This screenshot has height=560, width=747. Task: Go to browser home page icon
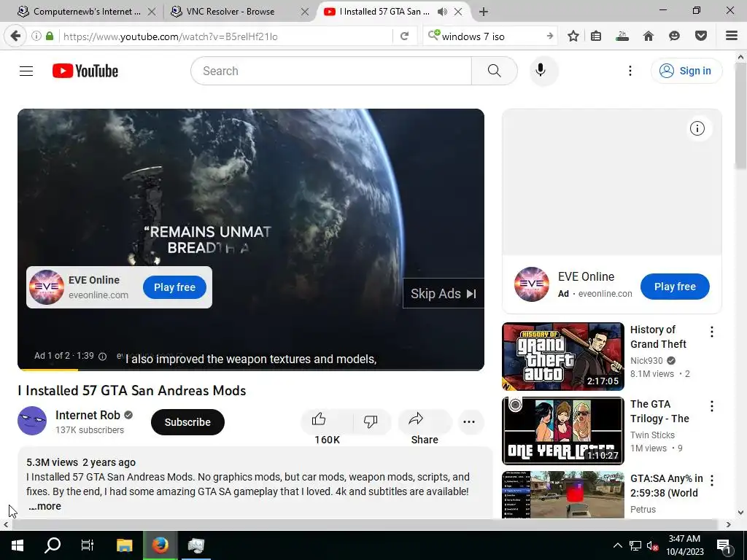[649, 36]
